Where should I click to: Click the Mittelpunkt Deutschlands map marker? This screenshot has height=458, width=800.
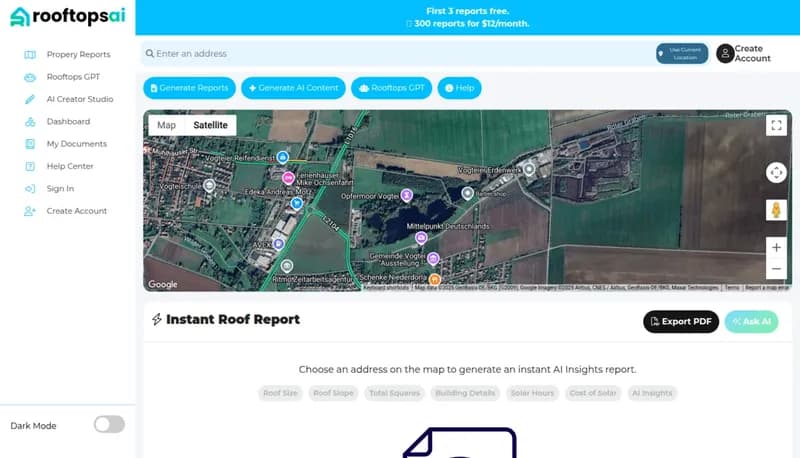(421, 238)
